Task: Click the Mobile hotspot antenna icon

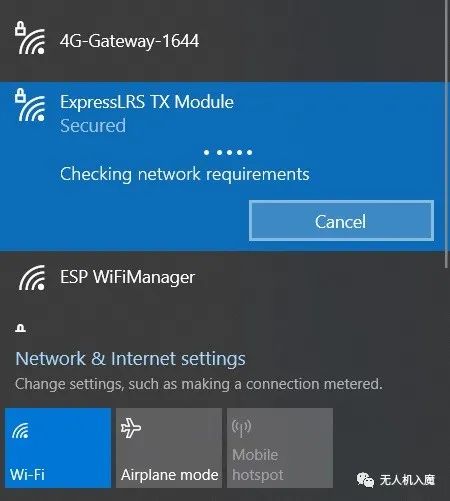Action: tap(241, 428)
